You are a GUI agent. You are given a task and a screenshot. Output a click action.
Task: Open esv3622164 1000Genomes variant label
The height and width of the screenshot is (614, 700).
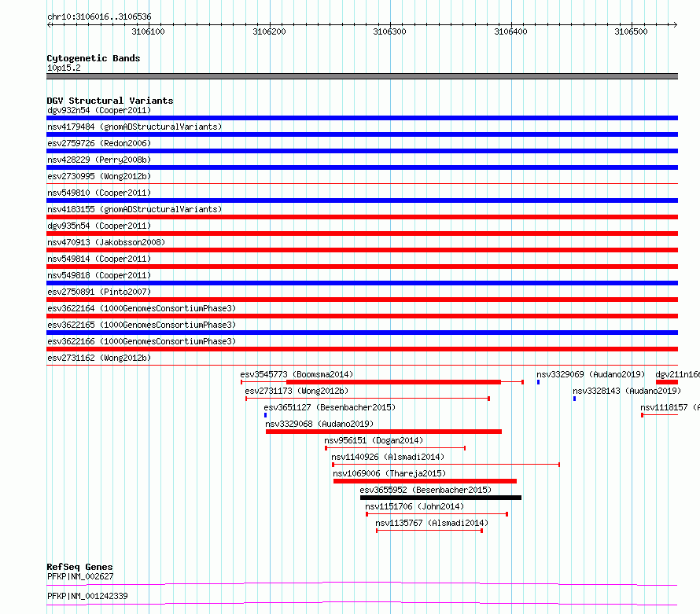[142, 308]
